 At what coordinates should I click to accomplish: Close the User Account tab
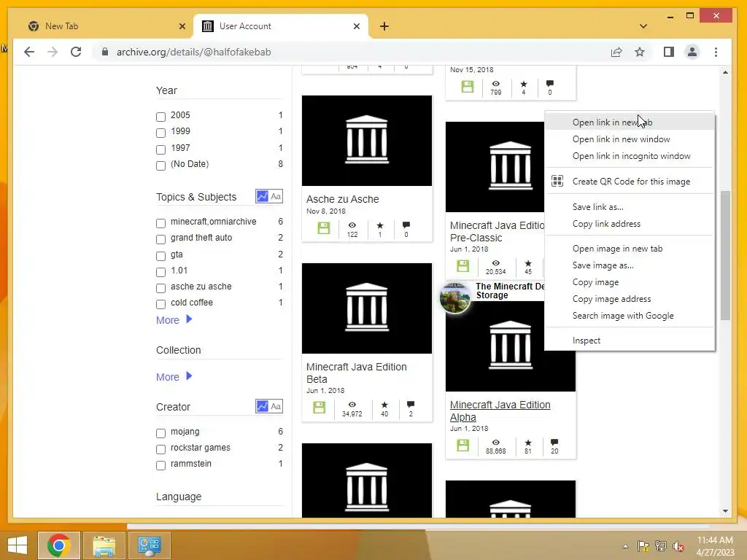click(357, 26)
